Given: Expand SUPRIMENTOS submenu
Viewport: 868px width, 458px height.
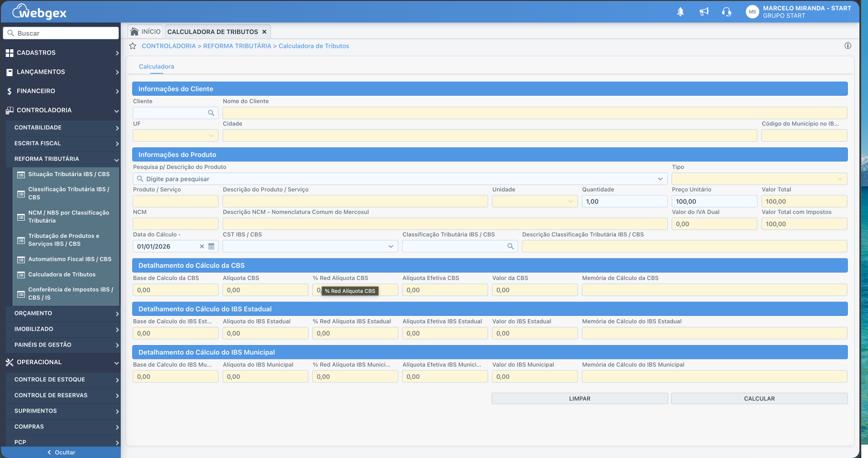Looking at the screenshot, I should click(63, 411).
